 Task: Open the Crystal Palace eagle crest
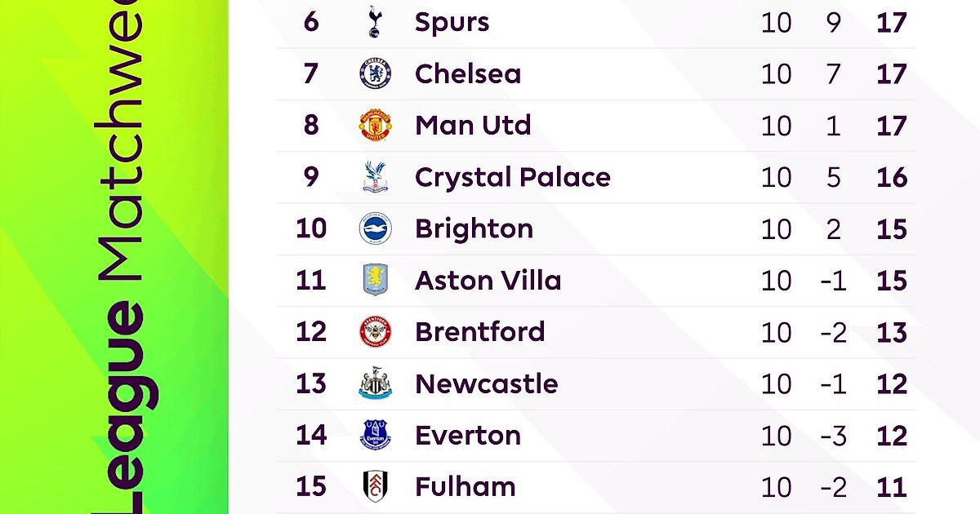376,177
